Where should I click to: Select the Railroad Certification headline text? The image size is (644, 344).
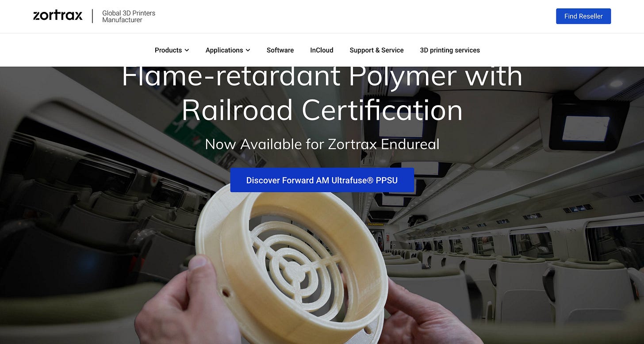pos(322,110)
